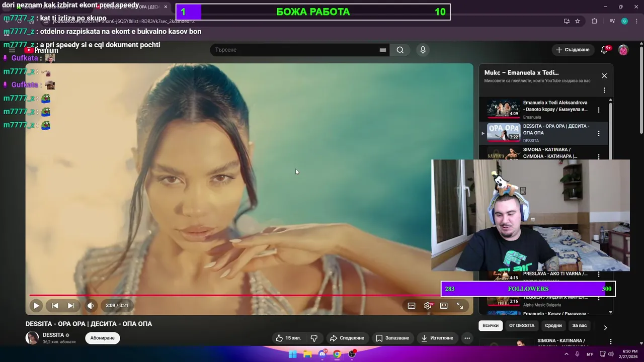
Task: Open options for SIMONA KATINARA playlist item
Action: (599, 156)
